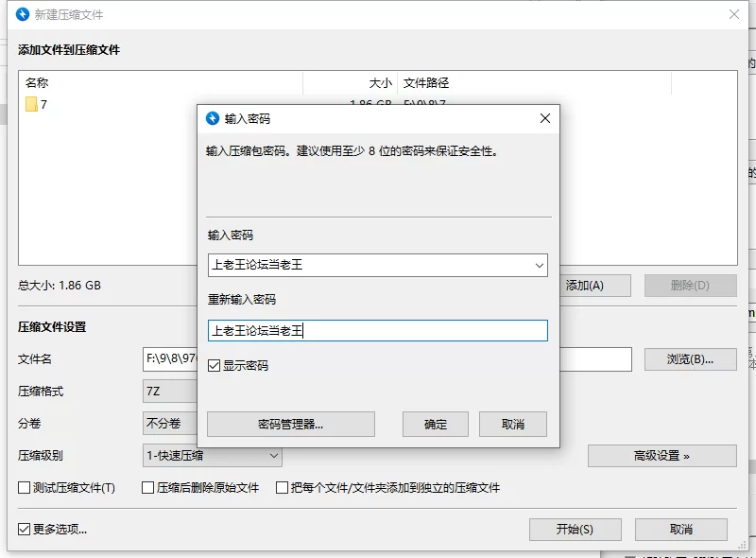The width and height of the screenshot is (756, 558).
Task: Confirm password with 确定 button
Action: [436, 425]
